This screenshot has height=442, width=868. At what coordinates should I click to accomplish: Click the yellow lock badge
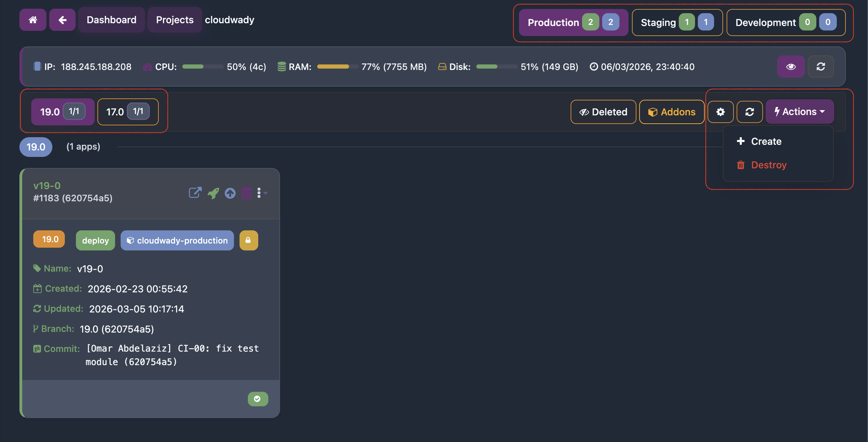tap(248, 240)
